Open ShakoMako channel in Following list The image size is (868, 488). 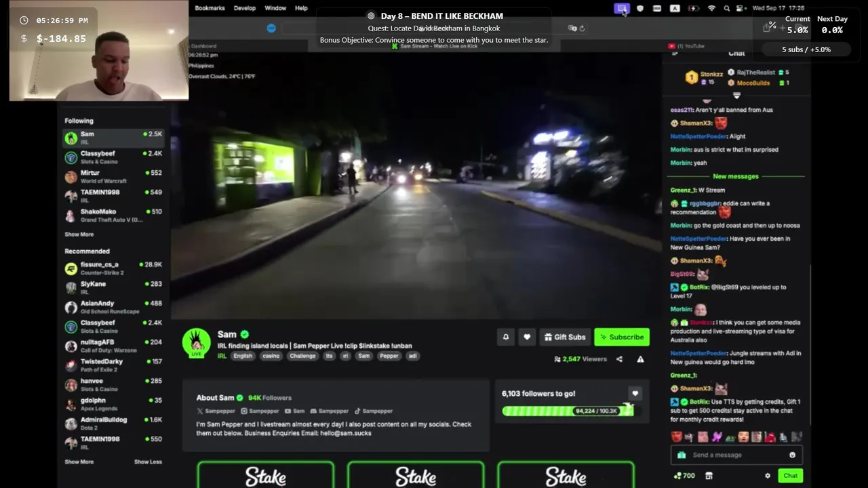[x=113, y=216]
